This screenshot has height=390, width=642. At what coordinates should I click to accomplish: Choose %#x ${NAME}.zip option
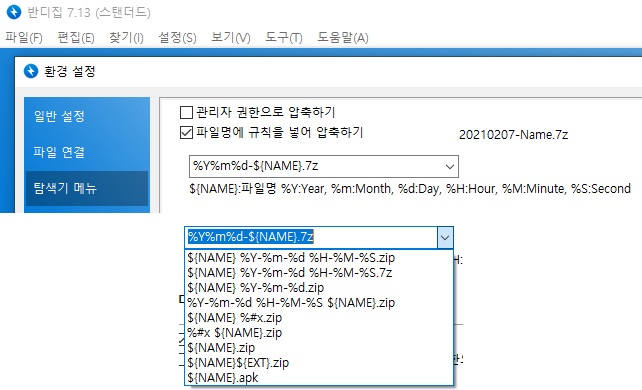[x=319, y=333]
